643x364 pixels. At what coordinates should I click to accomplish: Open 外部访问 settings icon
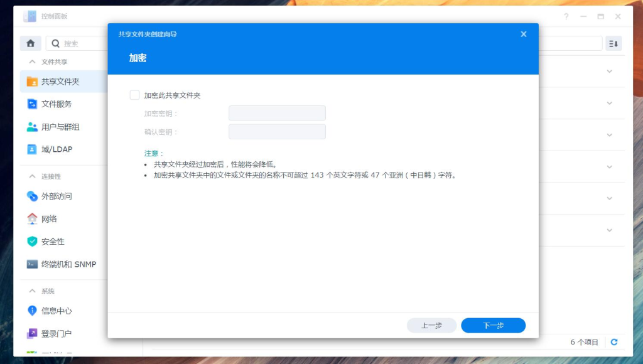coord(30,195)
